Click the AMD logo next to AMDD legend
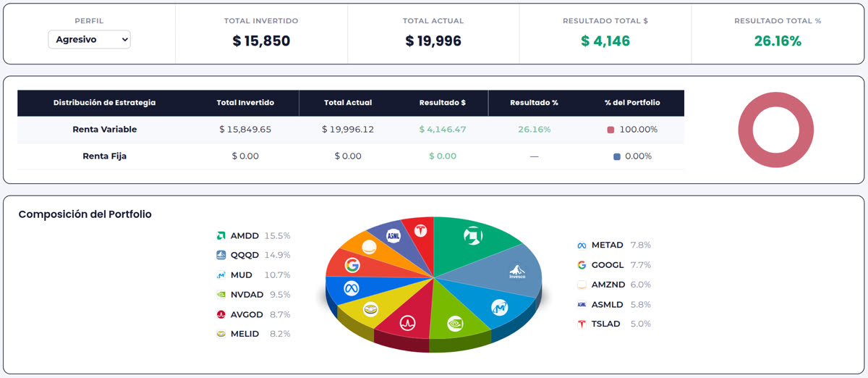Screen dimensions: 868x378 (x=221, y=235)
